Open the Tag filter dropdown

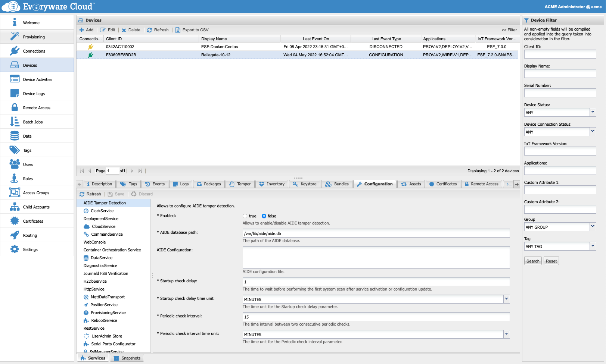[593, 246]
